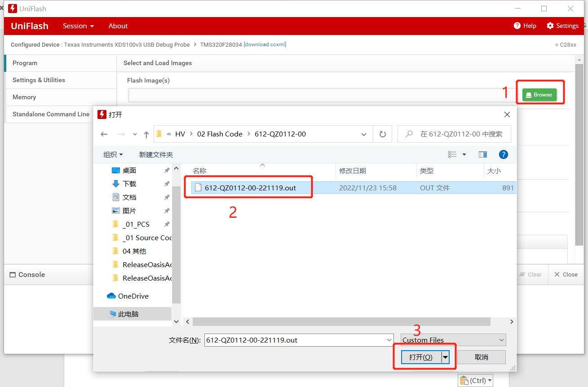This screenshot has width=588, height=387.
Task: Expand the address bar history dropdown
Action: (363, 134)
